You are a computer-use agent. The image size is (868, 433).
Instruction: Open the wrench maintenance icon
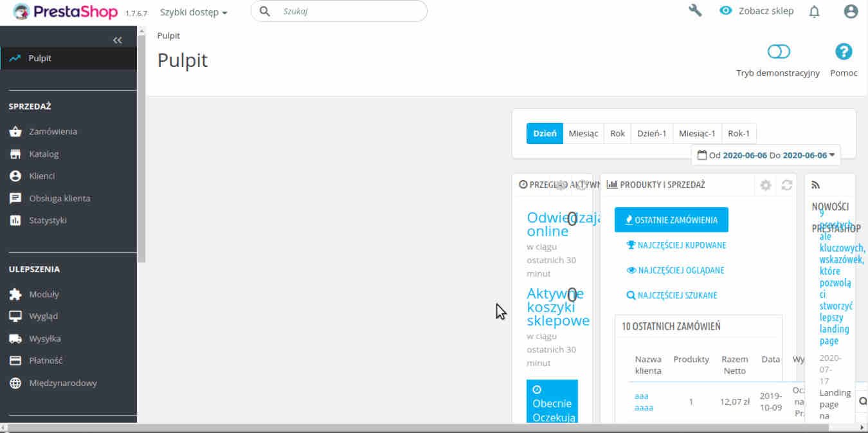coord(695,10)
